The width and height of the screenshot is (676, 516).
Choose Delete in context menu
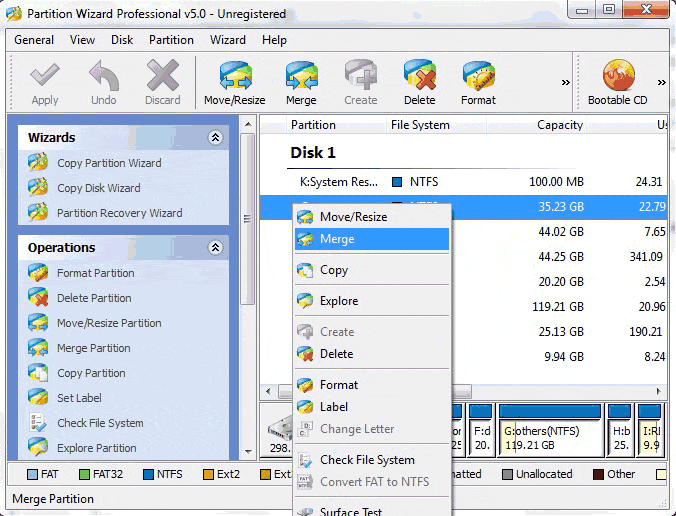pyautogui.click(x=372, y=354)
